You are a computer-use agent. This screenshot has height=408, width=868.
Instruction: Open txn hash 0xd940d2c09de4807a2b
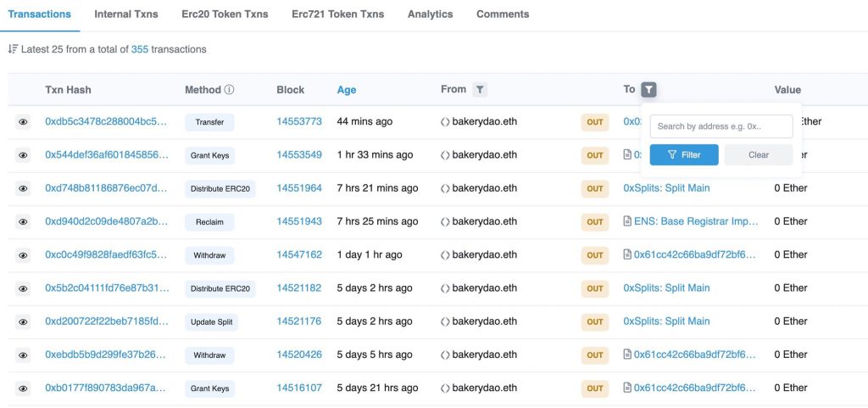[x=106, y=221]
